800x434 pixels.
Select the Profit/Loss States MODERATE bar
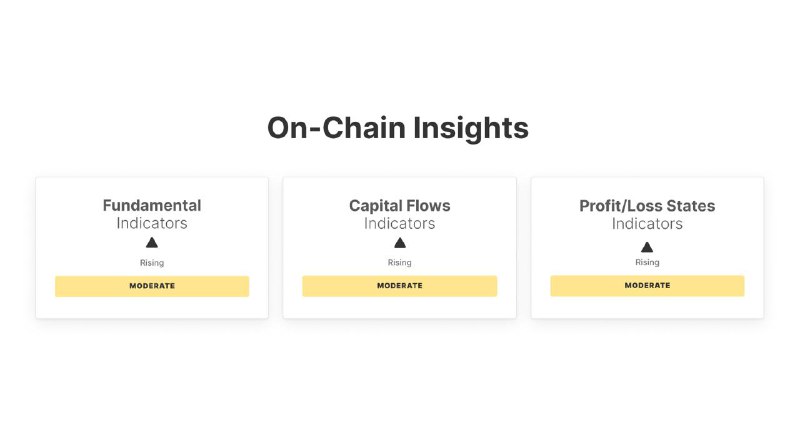pos(647,286)
